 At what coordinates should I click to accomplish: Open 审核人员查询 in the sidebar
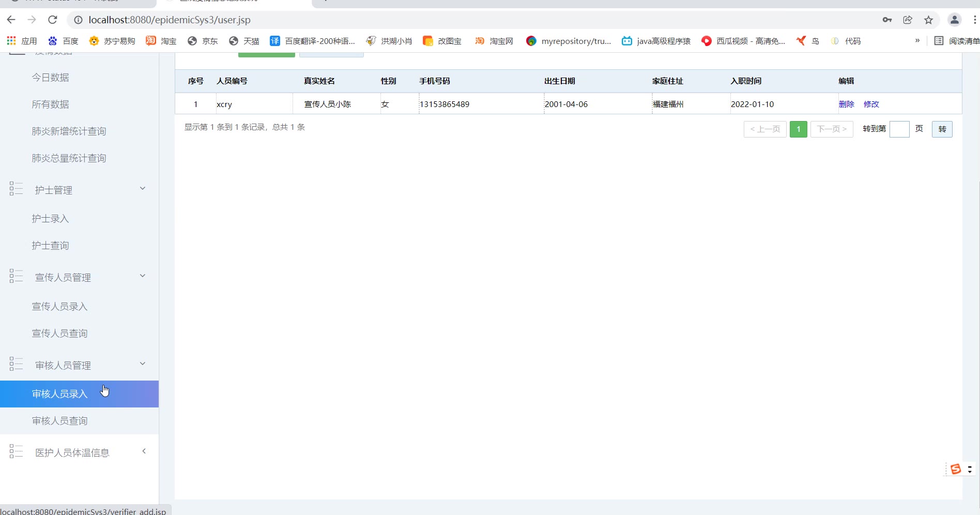click(59, 421)
